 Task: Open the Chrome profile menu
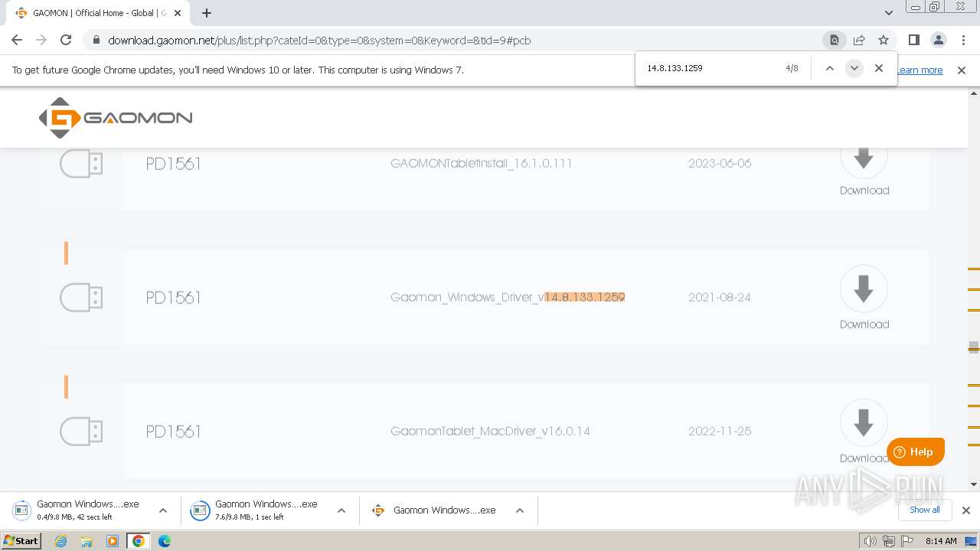(939, 40)
